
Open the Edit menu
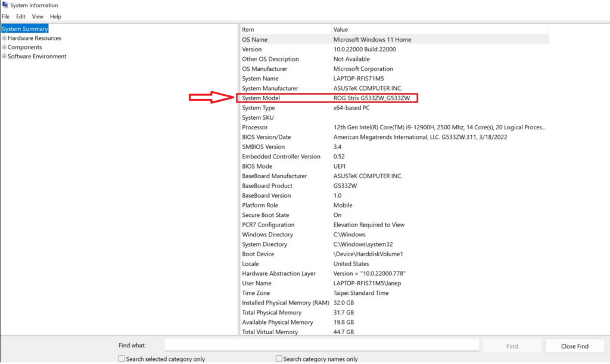21,16
